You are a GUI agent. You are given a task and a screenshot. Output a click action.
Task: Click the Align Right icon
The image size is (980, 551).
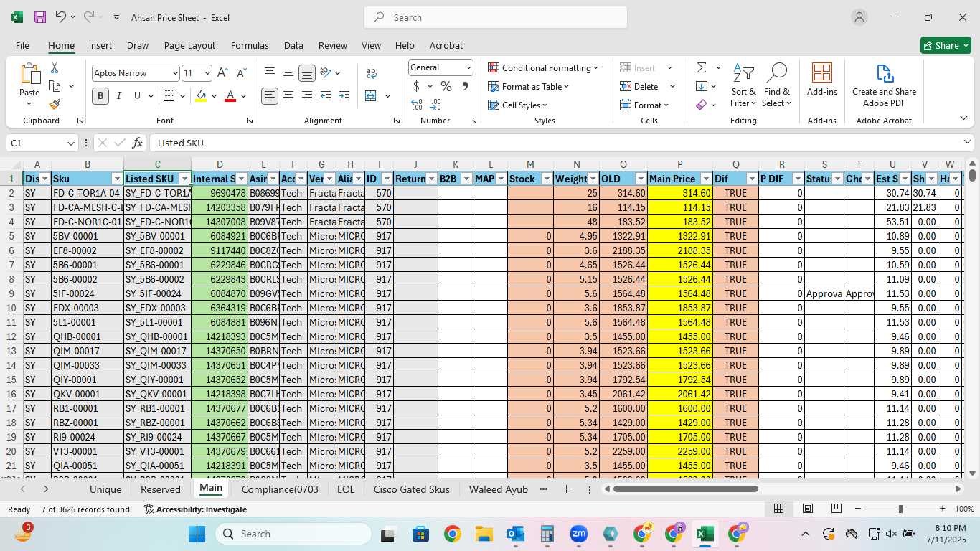[x=307, y=96]
